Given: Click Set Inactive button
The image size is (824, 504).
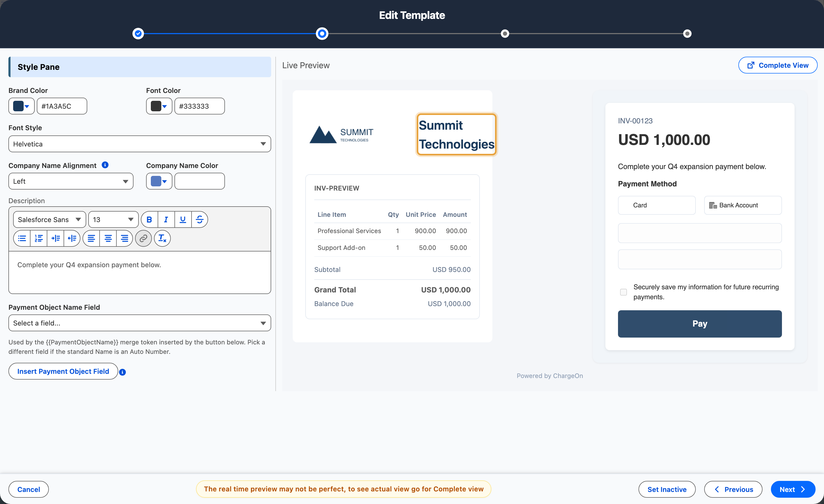Looking at the screenshot, I should tap(667, 489).
